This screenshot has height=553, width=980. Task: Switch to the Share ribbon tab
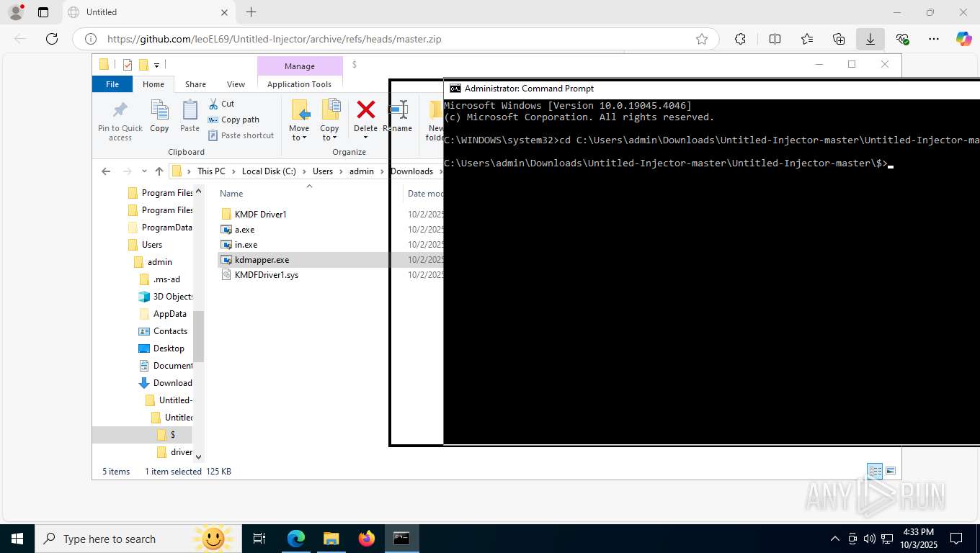[x=195, y=84]
